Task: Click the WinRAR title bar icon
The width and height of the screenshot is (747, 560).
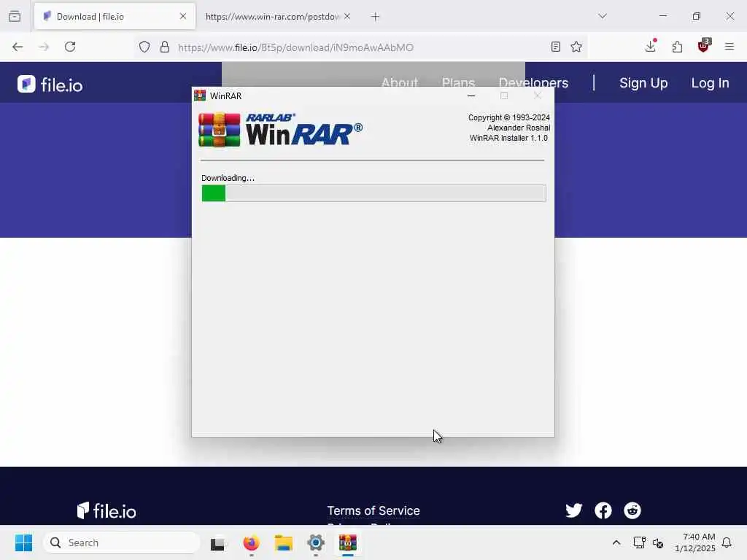Action: pyautogui.click(x=200, y=96)
